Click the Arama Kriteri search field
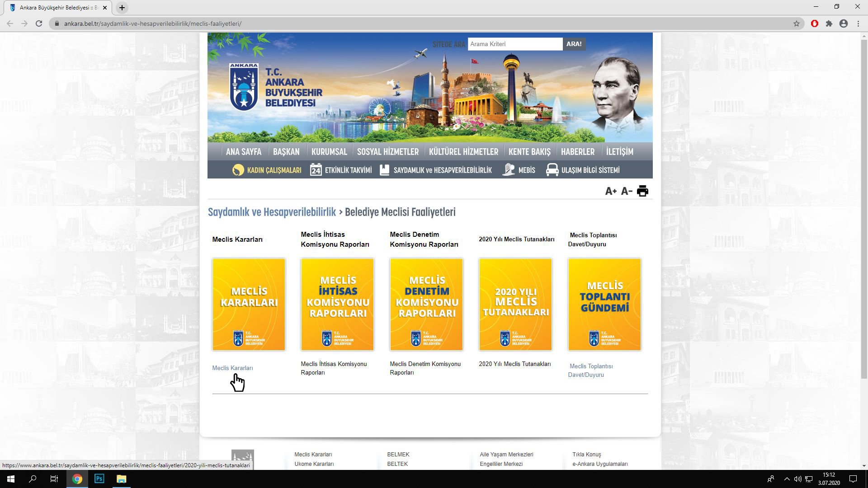Image resolution: width=868 pixels, height=488 pixels. 514,44
